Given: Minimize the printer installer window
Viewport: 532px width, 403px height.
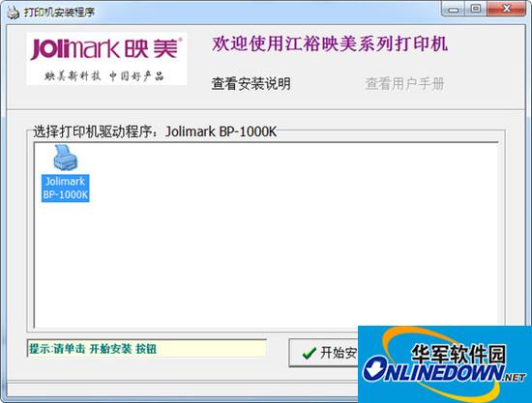Looking at the screenshot, I should point(453,9).
